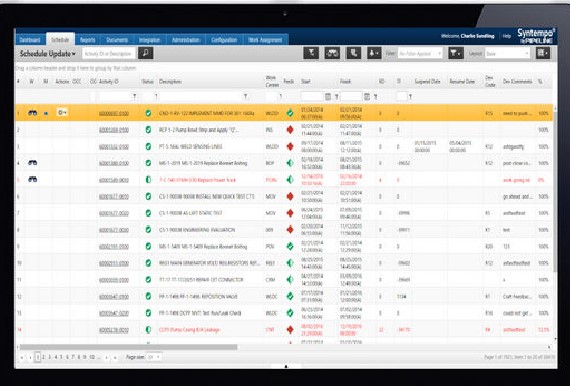The height and width of the screenshot is (386, 570).
Task: Click the binoculars watch icon in row 1
Action: pyautogui.click(x=32, y=113)
